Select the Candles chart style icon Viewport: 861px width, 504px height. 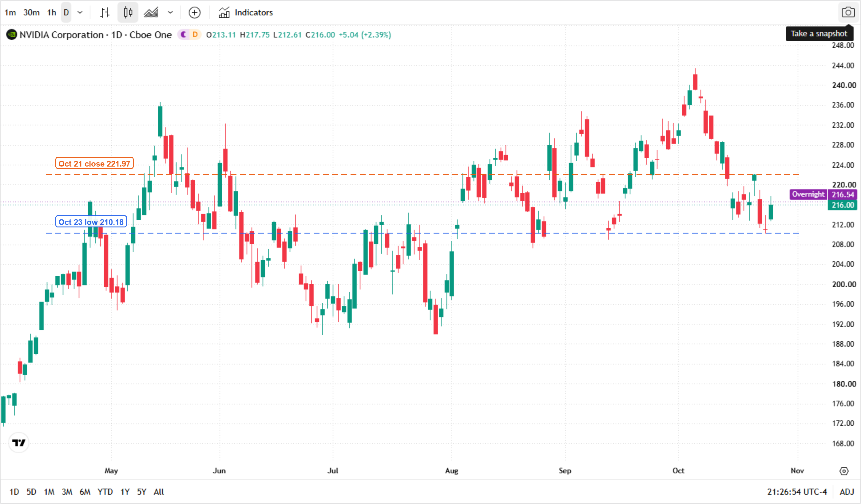tap(128, 13)
